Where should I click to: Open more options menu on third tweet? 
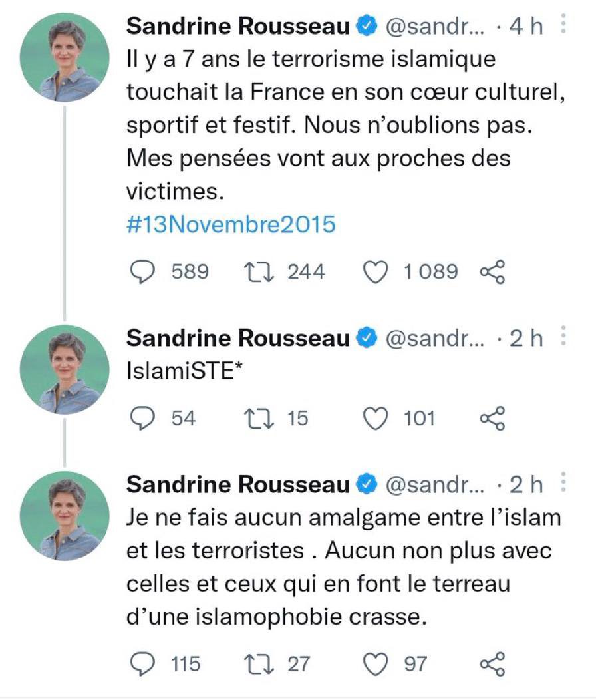point(563,482)
